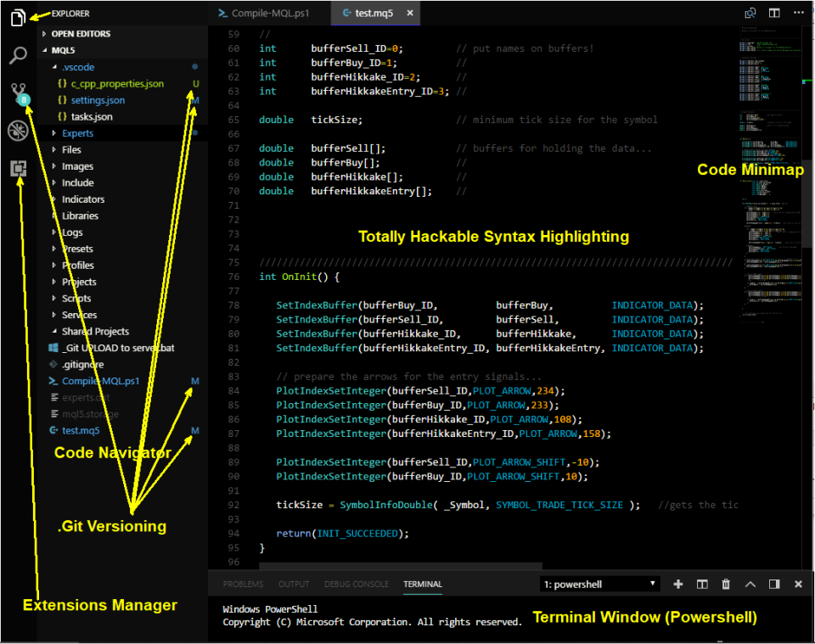This screenshot has width=815, height=644.
Task: Open the DEBUG CONSOLE panel tab
Action: [357, 585]
